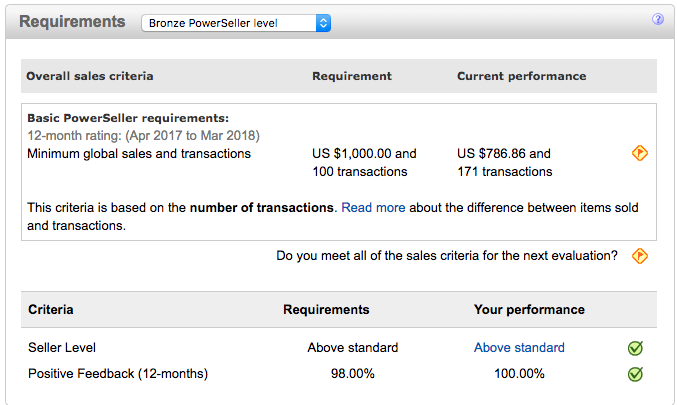Click the Basic PowerSeller requirements label
Image resolution: width=677 pixels, height=405 pixels.
click(x=128, y=118)
